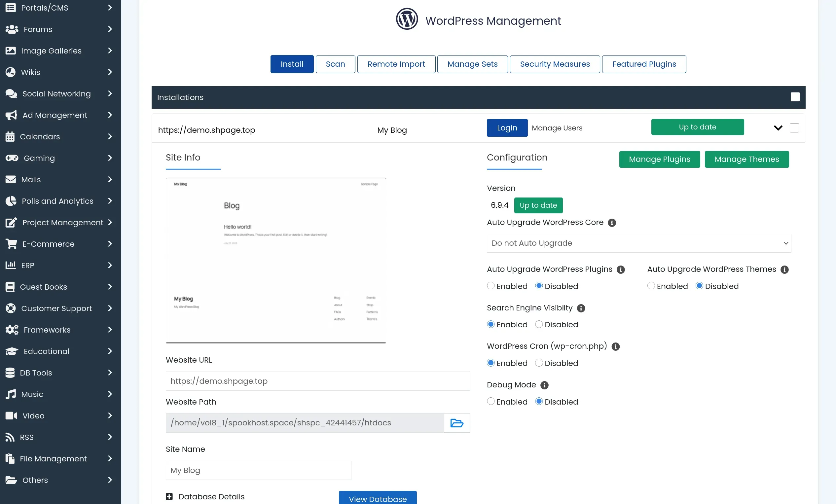Click the Gaming controller icon
This screenshot has height=504, width=836.
(12, 158)
